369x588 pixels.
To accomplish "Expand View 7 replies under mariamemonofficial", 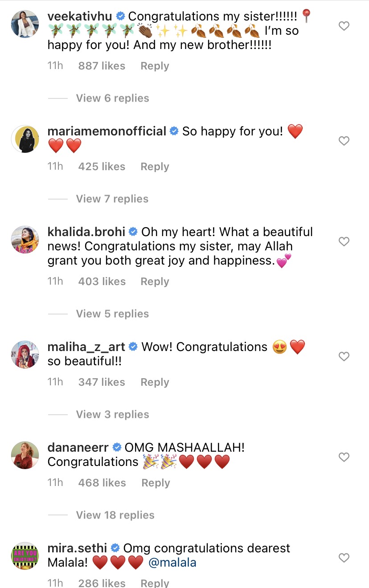I will 112,199.
